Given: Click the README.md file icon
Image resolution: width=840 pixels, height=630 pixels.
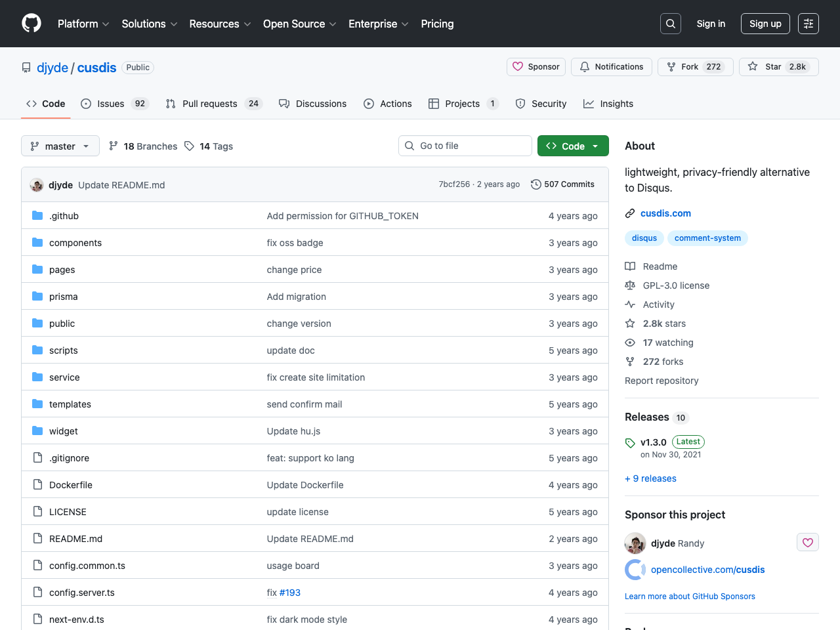Looking at the screenshot, I should pos(37,538).
